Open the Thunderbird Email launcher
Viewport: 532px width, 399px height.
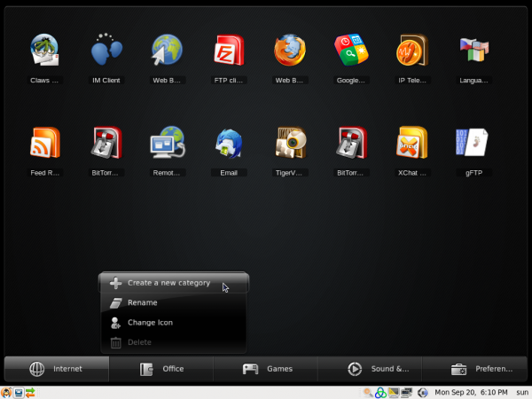click(229, 144)
